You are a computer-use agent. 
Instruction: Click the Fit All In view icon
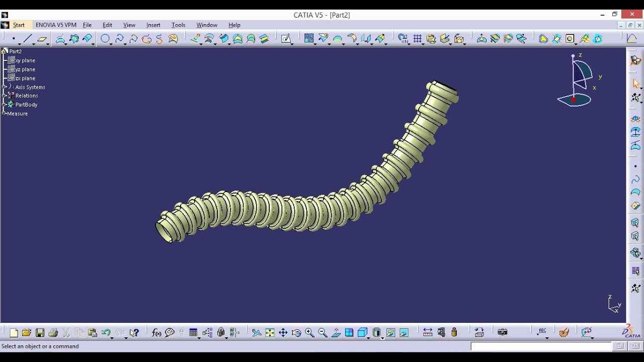[x=270, y=332]
